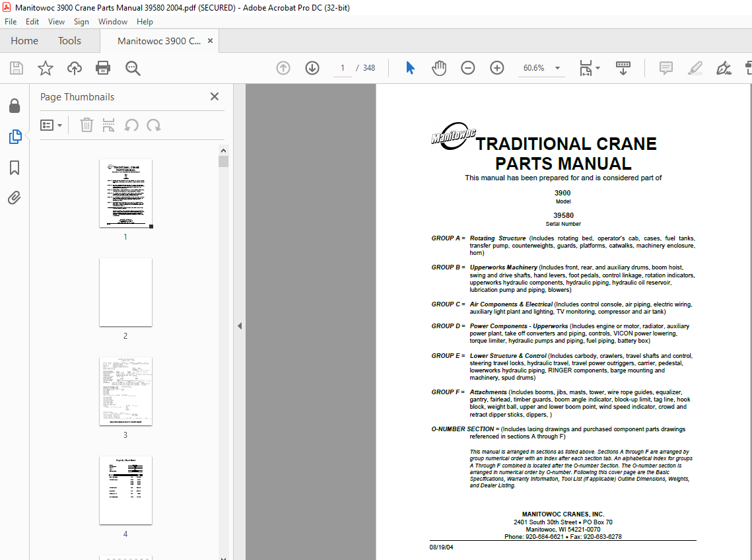Go to next page arrow
The height and width of the screenshot is (560, 752).
coord(312,68)
